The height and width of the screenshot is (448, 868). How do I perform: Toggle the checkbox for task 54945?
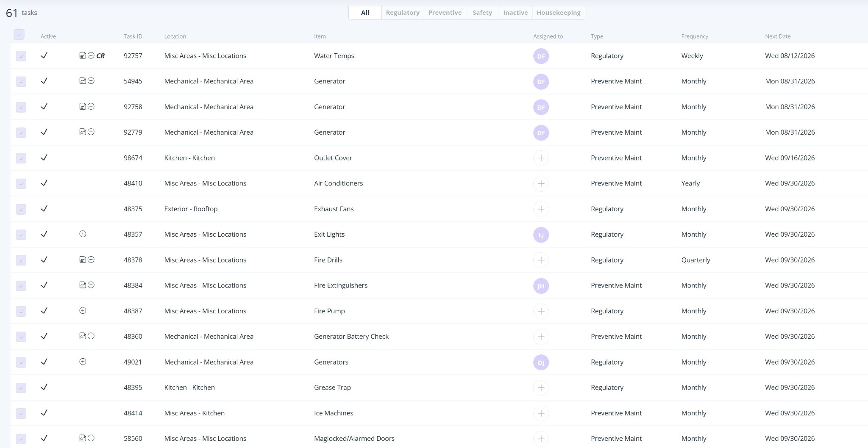point(21,81)
